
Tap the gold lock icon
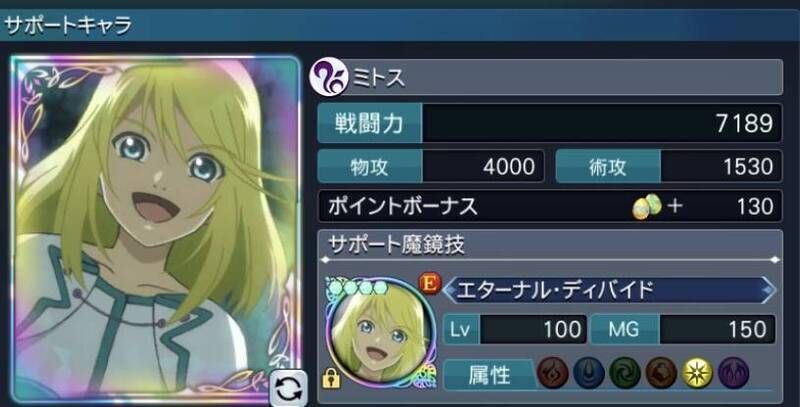(332, 378)
